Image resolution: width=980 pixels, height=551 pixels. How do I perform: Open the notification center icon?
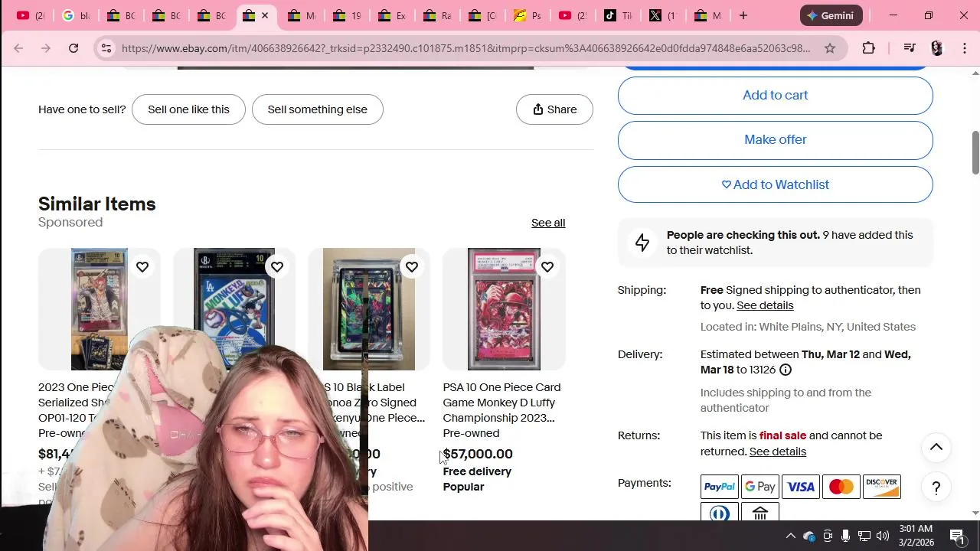click(957, 536)
